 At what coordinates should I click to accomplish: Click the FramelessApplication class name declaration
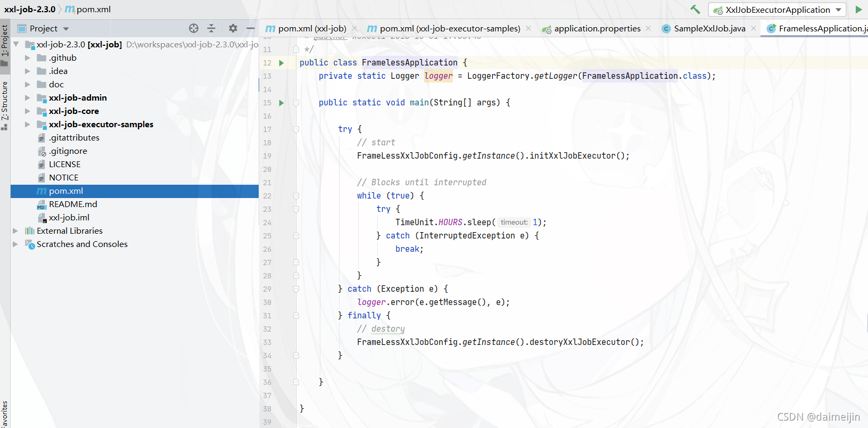(x=409, y=63)
